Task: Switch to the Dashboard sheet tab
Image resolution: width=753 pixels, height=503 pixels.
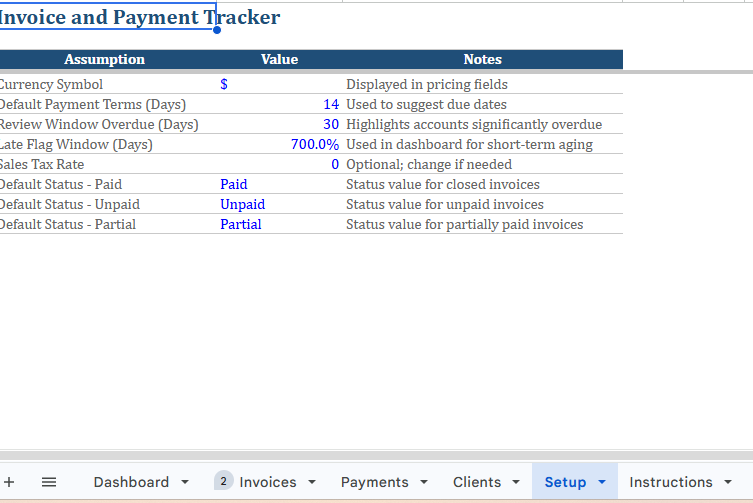Action: click(131, 482)
